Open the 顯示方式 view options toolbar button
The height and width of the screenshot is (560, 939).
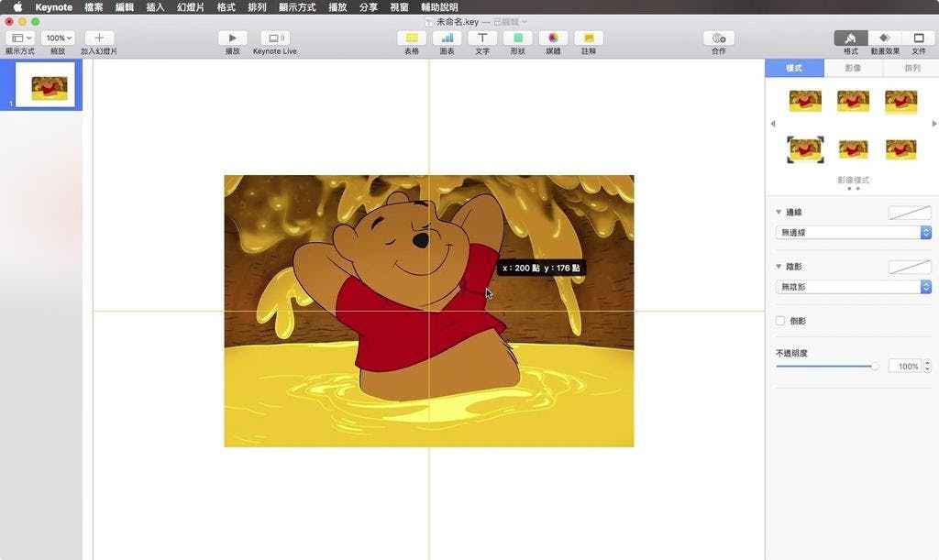coord(20,38)
